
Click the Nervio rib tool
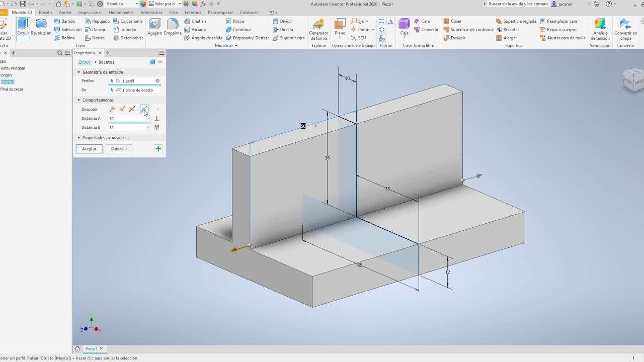point(95,38)
